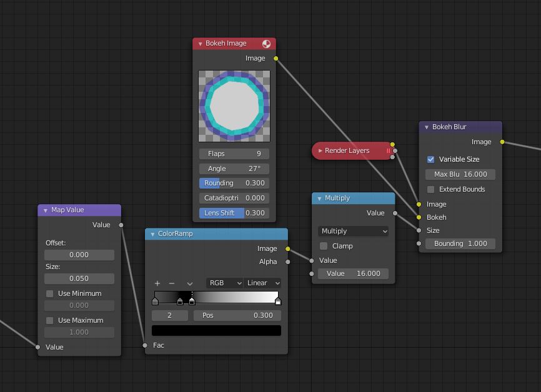Screen dimensions: 541x392
Task: Add a new color stop with the ColorRamp plus icon
Action: (157, 283)
